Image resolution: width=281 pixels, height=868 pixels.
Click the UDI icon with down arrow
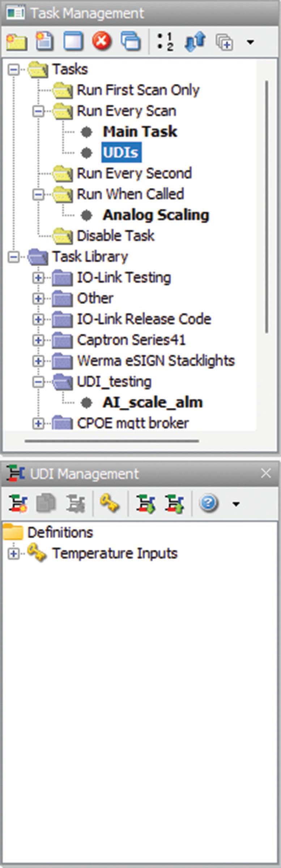pyautogui.click(x=145, y=503)
